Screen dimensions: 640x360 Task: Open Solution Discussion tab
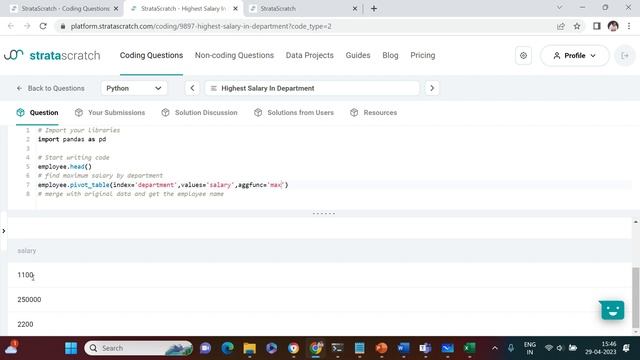[199, 113]
